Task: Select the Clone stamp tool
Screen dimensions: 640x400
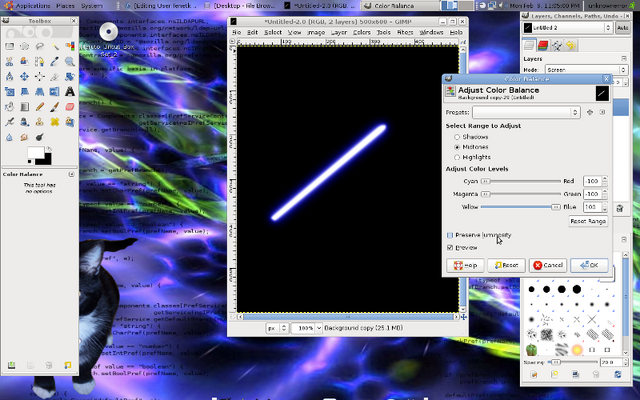Action: point(40,122)
